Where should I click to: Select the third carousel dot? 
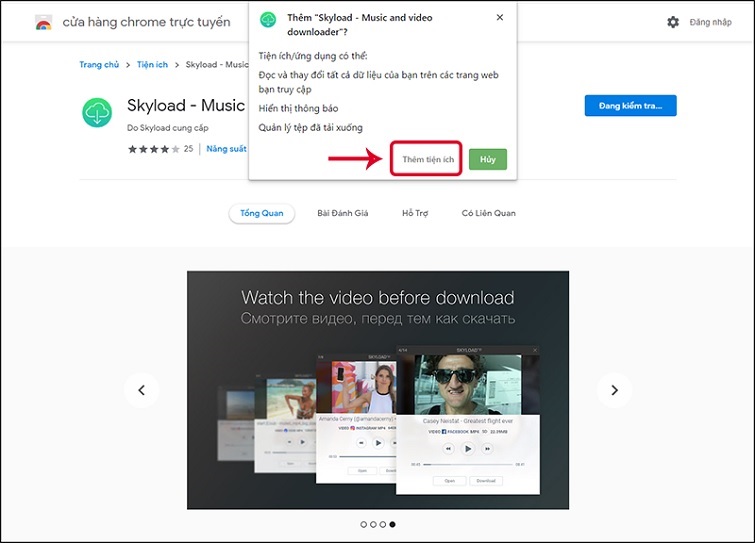coord(382,524)
